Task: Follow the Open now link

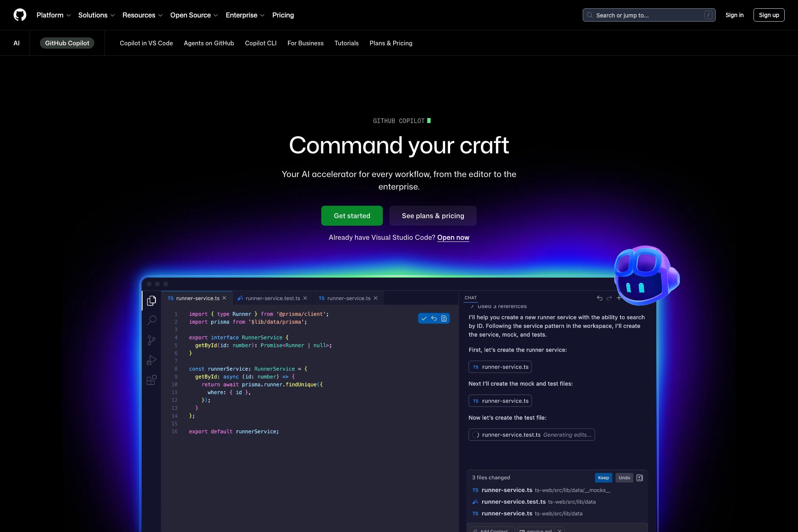Action: point(453,237)
